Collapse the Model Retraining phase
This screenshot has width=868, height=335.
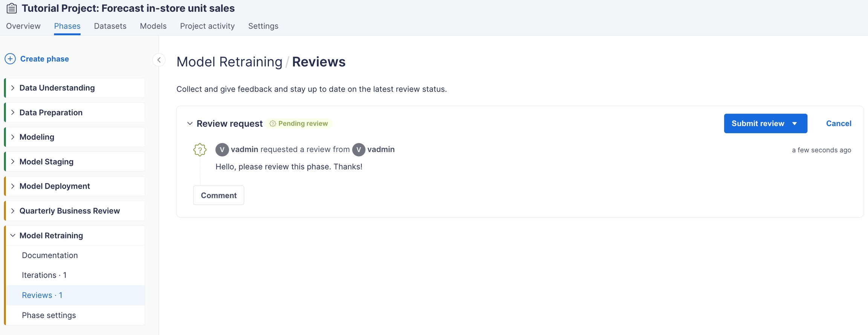pos(13,235)
